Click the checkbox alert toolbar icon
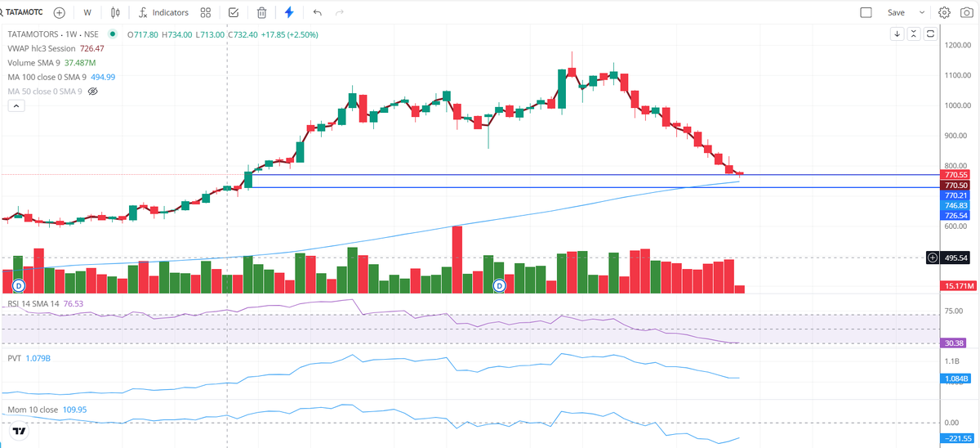 (234, 12)
